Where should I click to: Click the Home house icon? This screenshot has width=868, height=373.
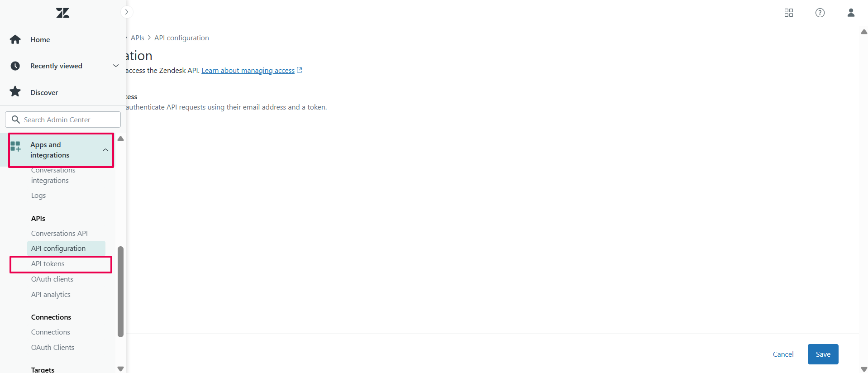point(15,40)
